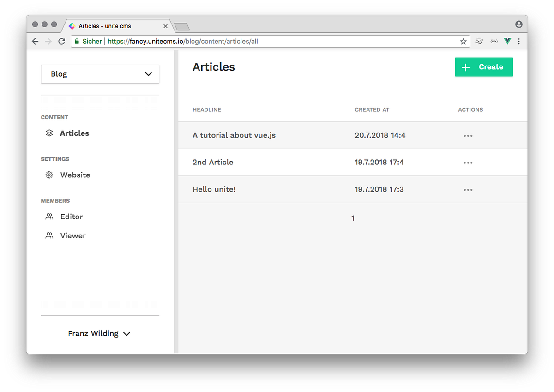
Task: Click the reload page icon
Action: pyautogui.click(x=61, y=41)
